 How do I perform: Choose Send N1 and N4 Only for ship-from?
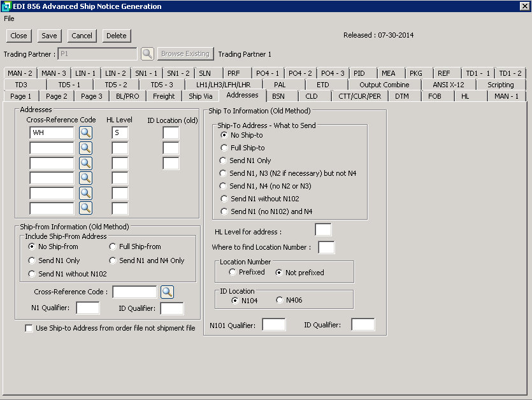[113, 261]
